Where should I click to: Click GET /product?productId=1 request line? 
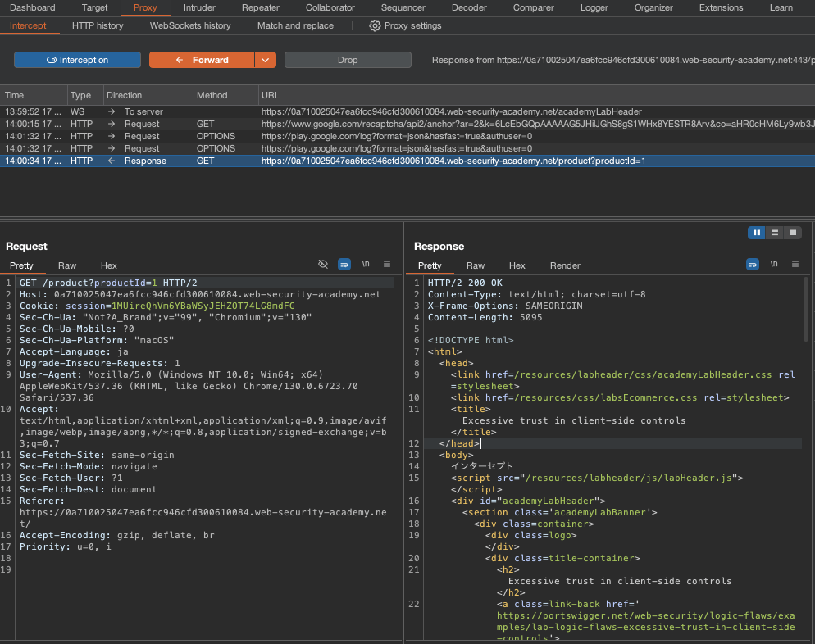(x=108, y=283)
